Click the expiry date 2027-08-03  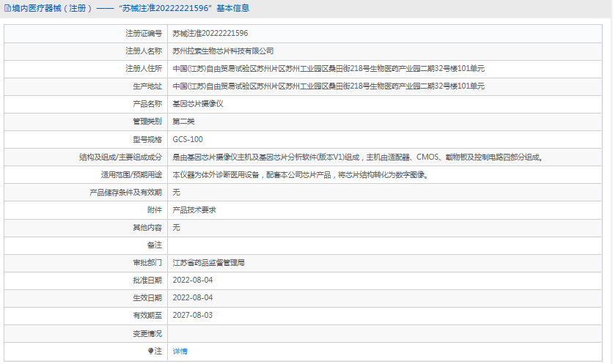click(192, 315)
